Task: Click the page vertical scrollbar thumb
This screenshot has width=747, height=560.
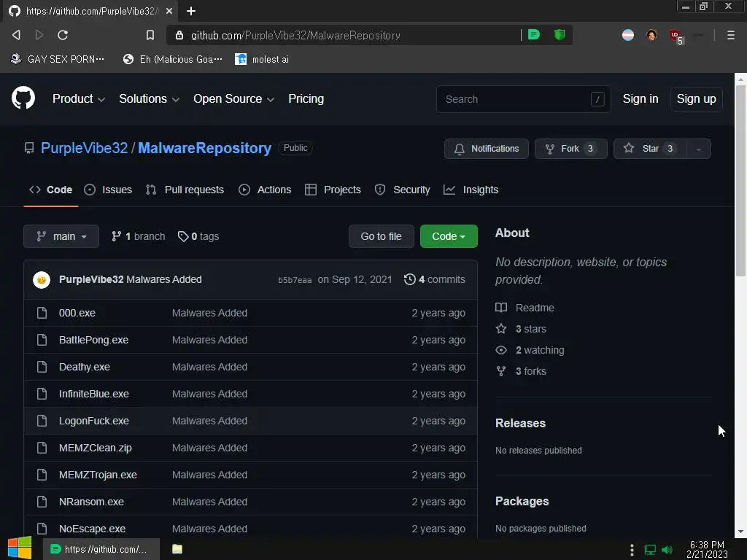Action: pos(740,181)
